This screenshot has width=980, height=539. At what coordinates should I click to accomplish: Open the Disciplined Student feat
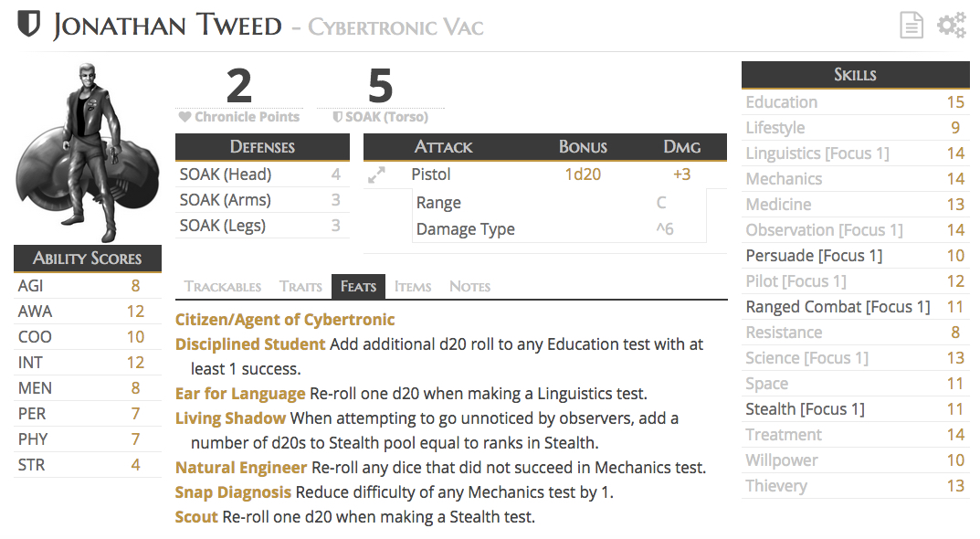250,344
